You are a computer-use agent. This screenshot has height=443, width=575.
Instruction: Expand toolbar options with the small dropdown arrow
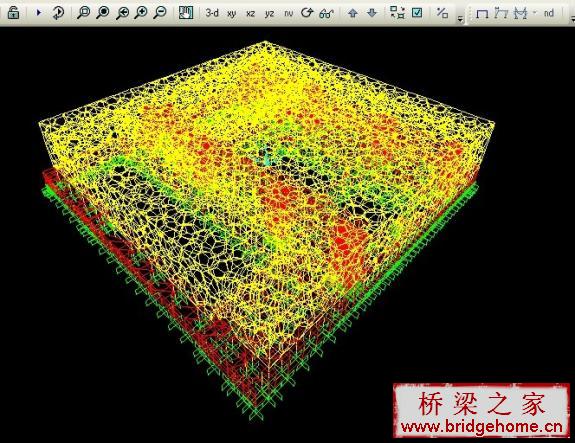pyautogui.click(x=460, y=19)
